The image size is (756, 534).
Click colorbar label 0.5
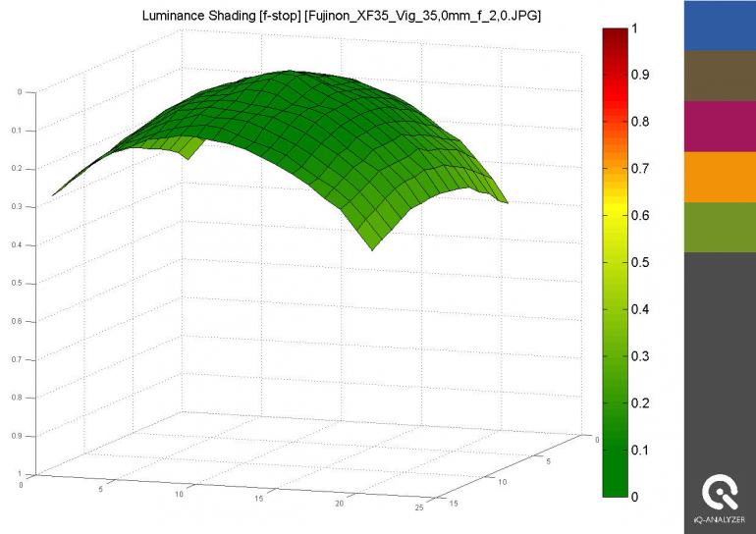click(640, 263)
